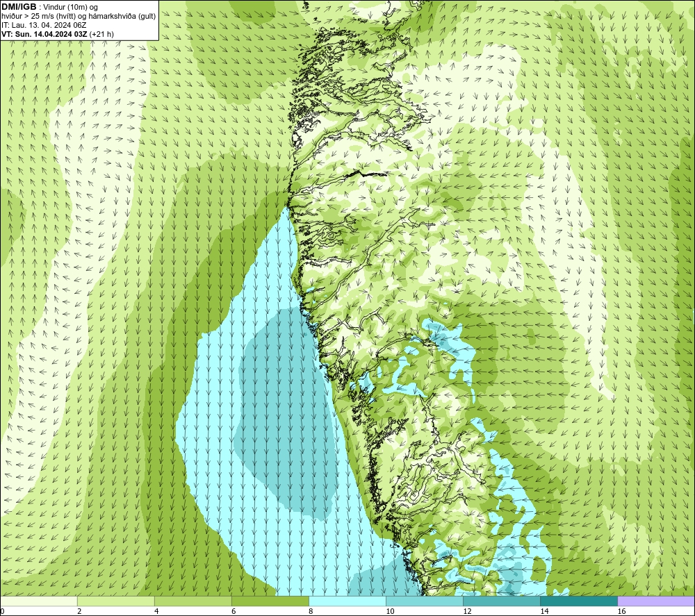Image resolution: width=695 pixels, height=616 pixels.
Task: Click the legend scale label "14"
Action: pos(544,611)
